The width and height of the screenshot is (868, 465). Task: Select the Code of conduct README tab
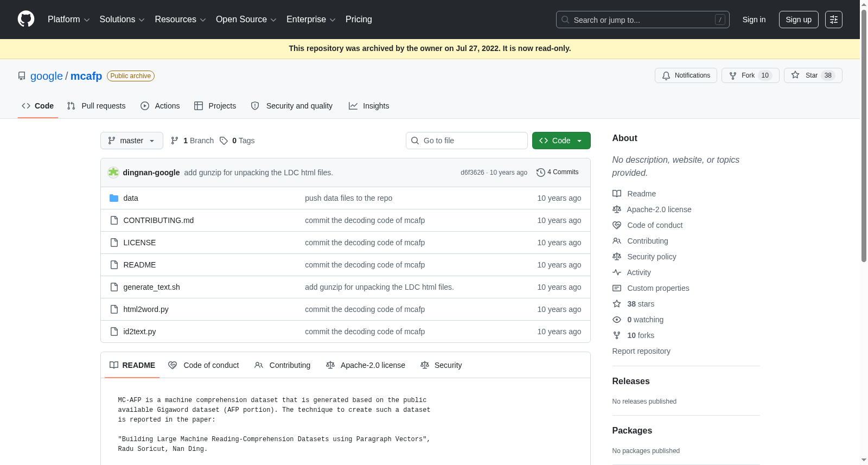[x=204, y=365]
